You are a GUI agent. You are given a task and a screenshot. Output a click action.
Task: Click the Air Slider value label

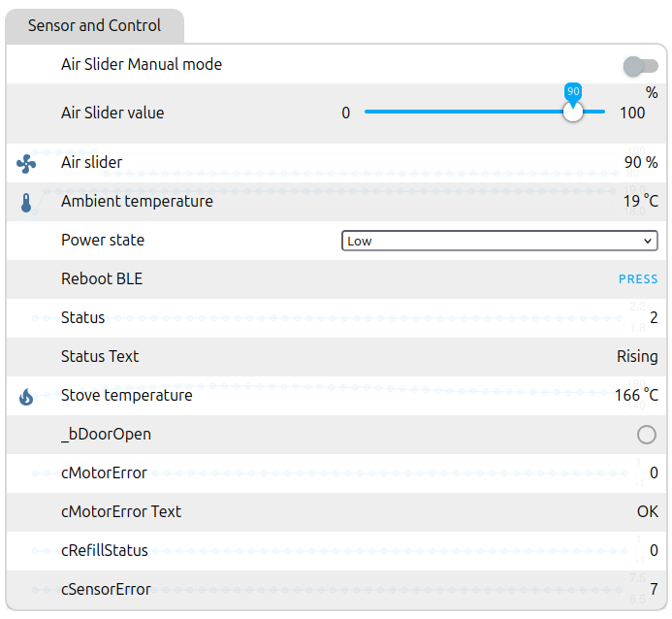pyautogui.click(x=112, y=113)
